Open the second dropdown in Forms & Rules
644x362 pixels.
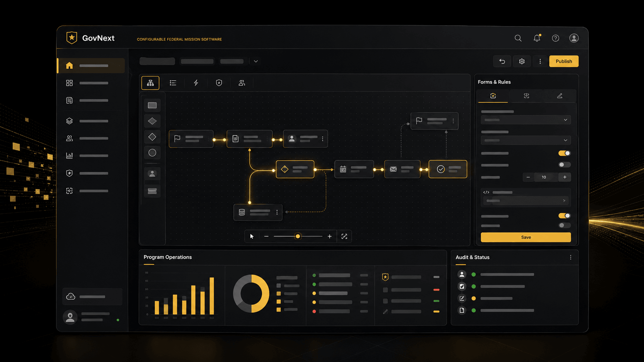coord(526,140)
